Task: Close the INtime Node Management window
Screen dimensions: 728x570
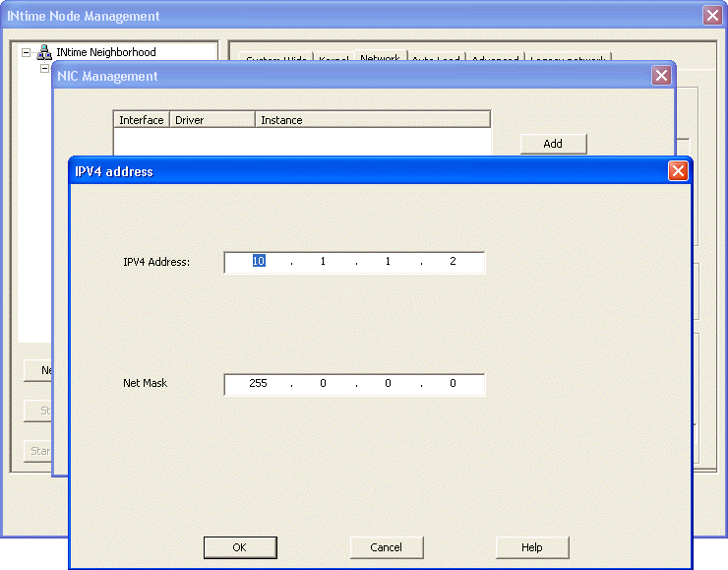Action: (x=712, y=16)
